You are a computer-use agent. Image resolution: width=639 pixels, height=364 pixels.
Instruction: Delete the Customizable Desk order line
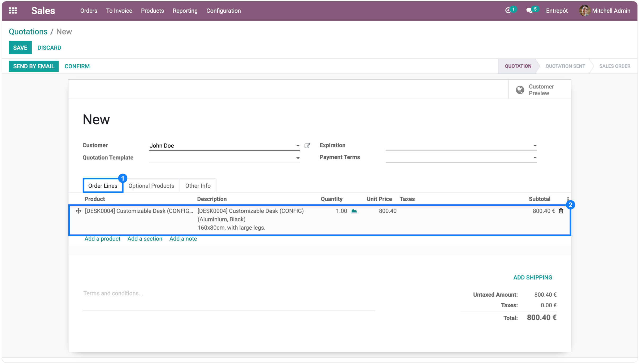click(x=561, y=211)
